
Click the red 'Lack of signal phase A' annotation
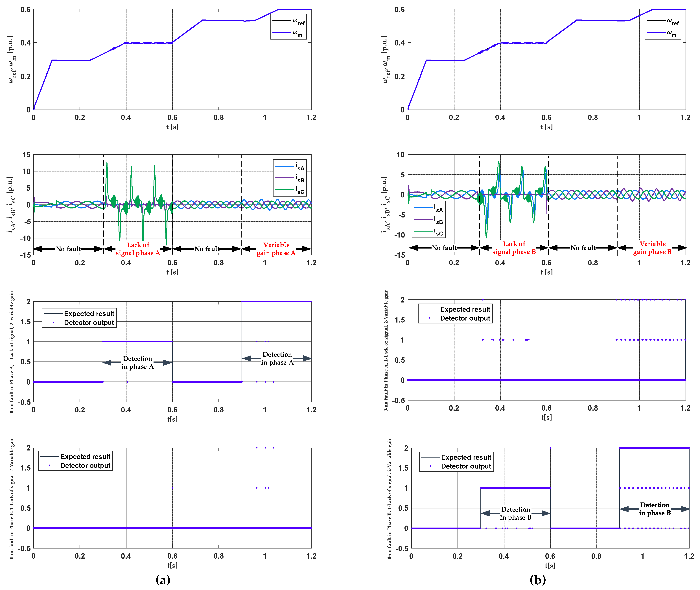[x=138, y=249]
